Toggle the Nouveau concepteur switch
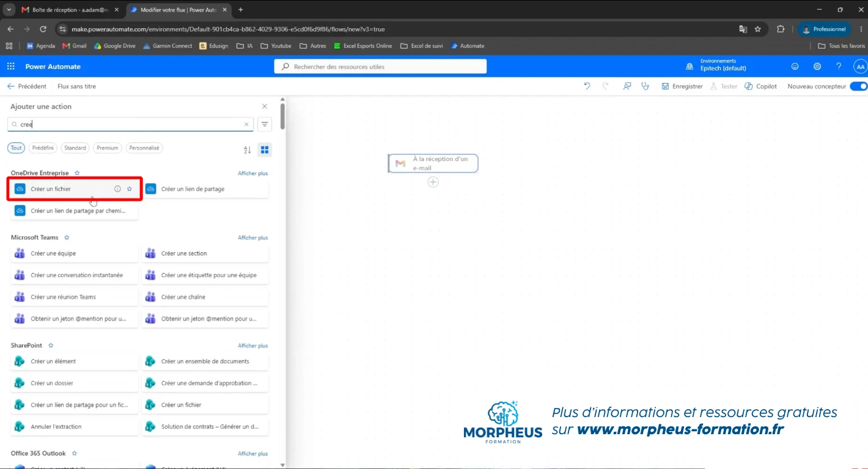 858,86
